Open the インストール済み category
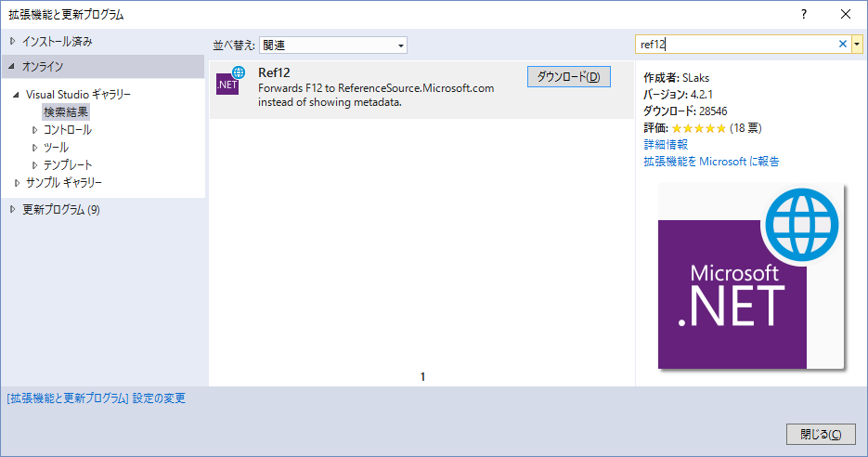 (57, 42)
